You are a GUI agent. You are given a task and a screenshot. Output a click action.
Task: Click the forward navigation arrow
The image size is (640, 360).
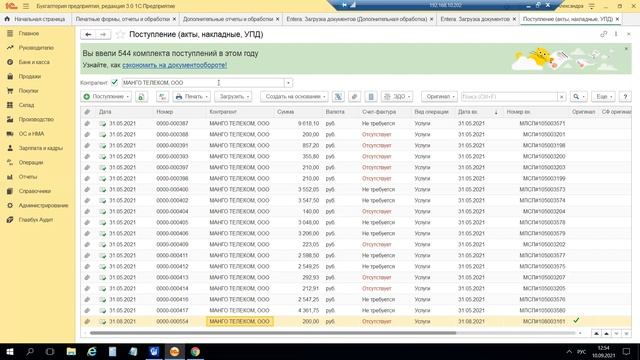point(103,35)
